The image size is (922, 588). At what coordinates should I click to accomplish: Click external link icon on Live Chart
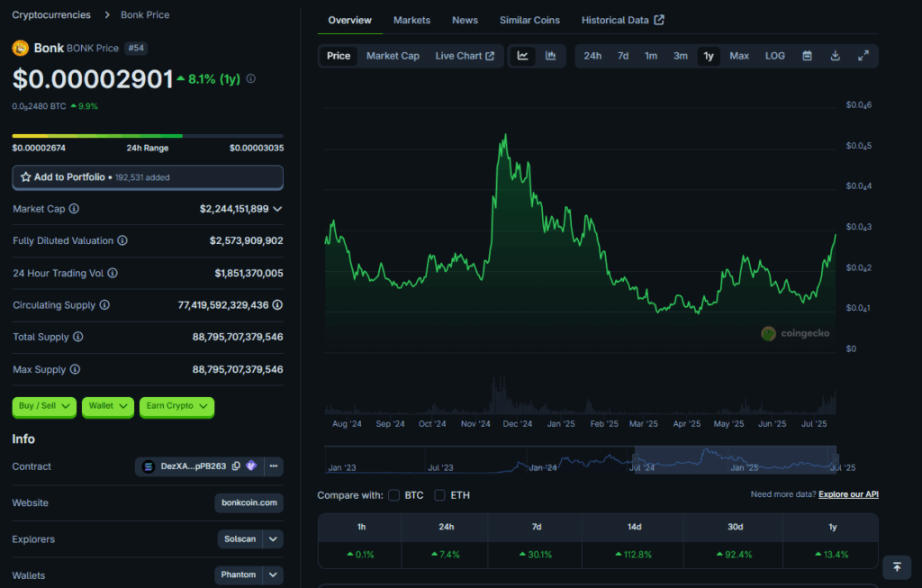click(x=490, y=56)
